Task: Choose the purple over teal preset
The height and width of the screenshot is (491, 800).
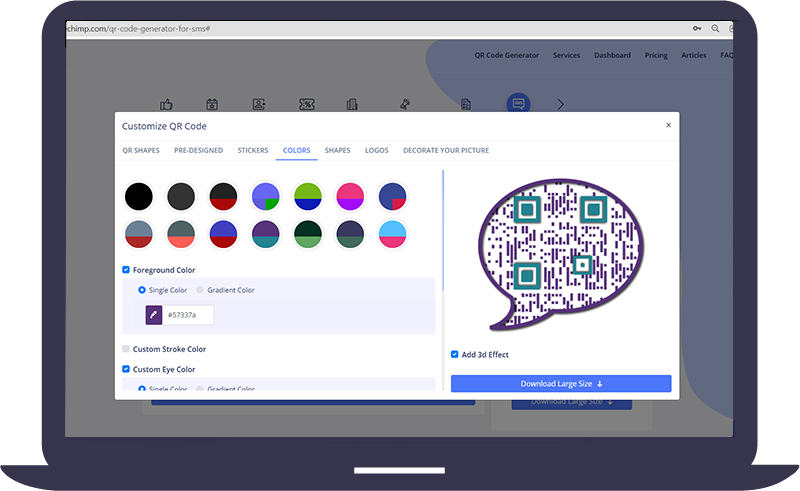Action: [x=266, y=234]
